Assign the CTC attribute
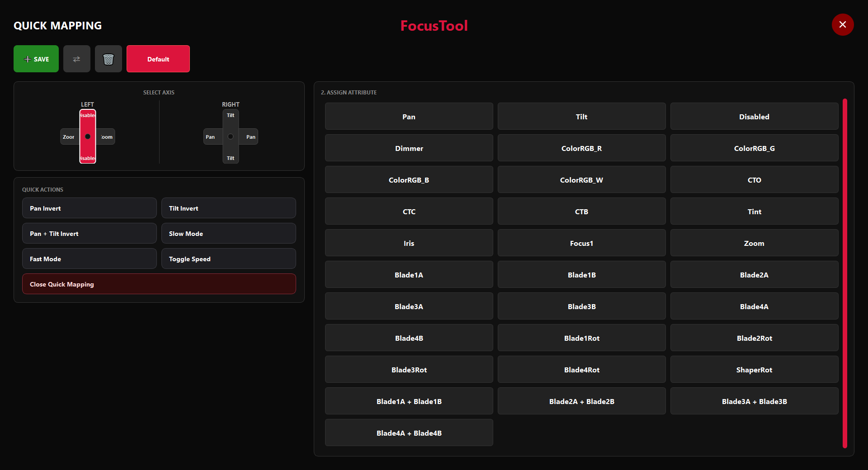 (x=409, y=211)
